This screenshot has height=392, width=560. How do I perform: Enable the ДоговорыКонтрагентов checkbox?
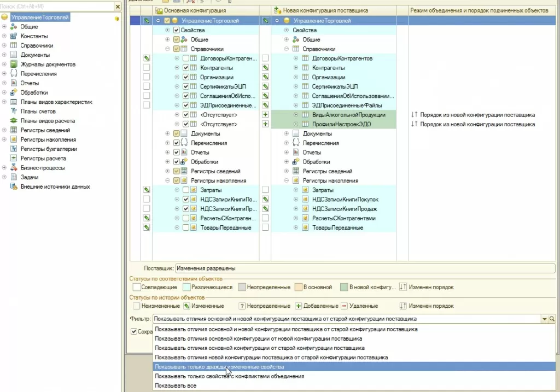186,58
